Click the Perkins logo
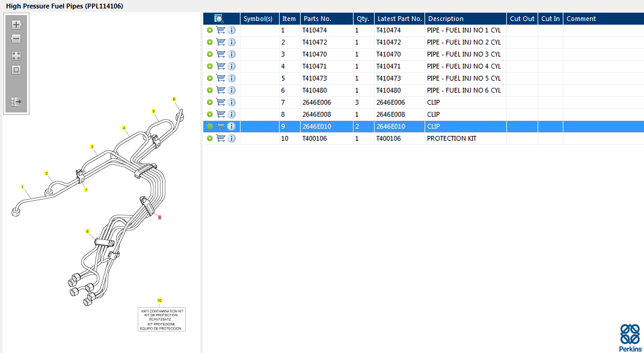The image size is (644, 353). (x=630, y=337)
